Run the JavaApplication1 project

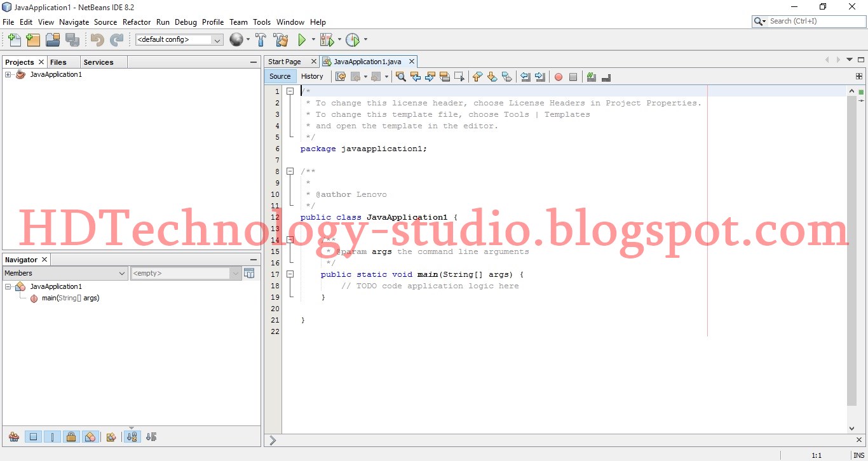tap(302, 39)
